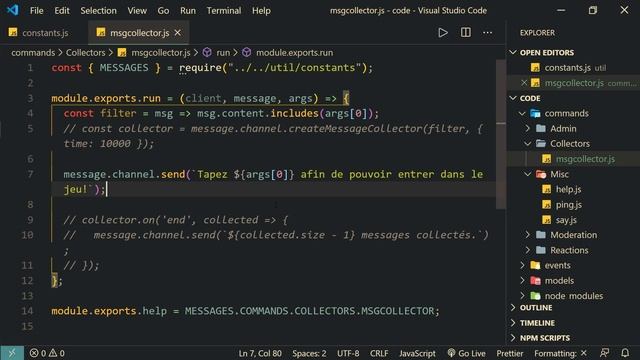Viewport: 640px width, 360px height.
Task: Change encoding via UTF-8
Action: click(348, 353)
